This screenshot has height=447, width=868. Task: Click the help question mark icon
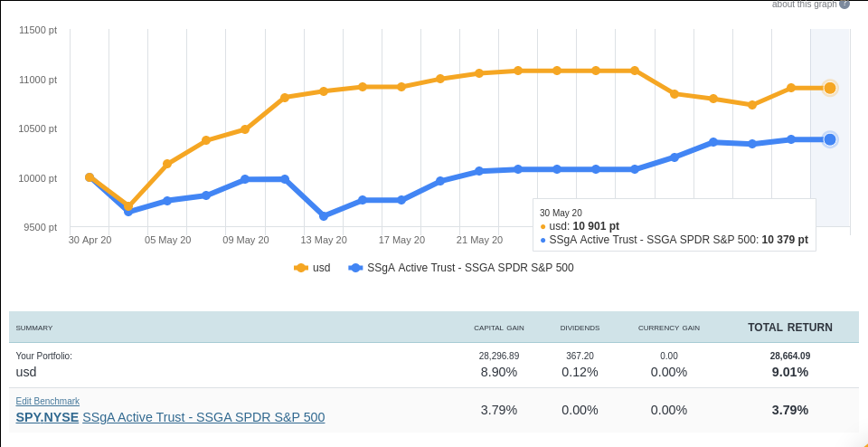844,4
